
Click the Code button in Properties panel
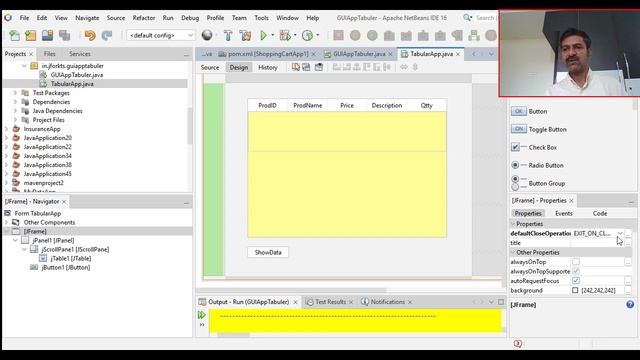[x=600, y=213]
